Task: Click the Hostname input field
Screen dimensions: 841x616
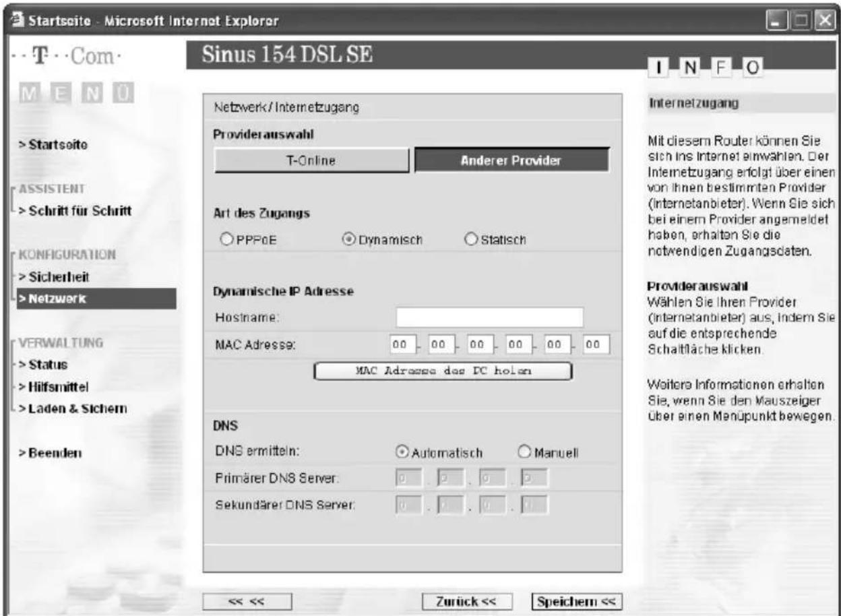Action: pyautogui.click(x=490, y=317)
